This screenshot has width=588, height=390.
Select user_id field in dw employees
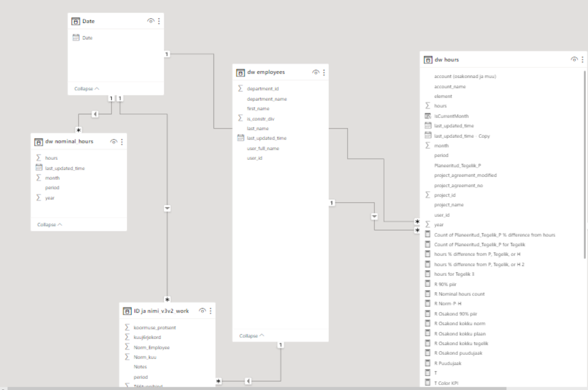(x=254, y=158)
